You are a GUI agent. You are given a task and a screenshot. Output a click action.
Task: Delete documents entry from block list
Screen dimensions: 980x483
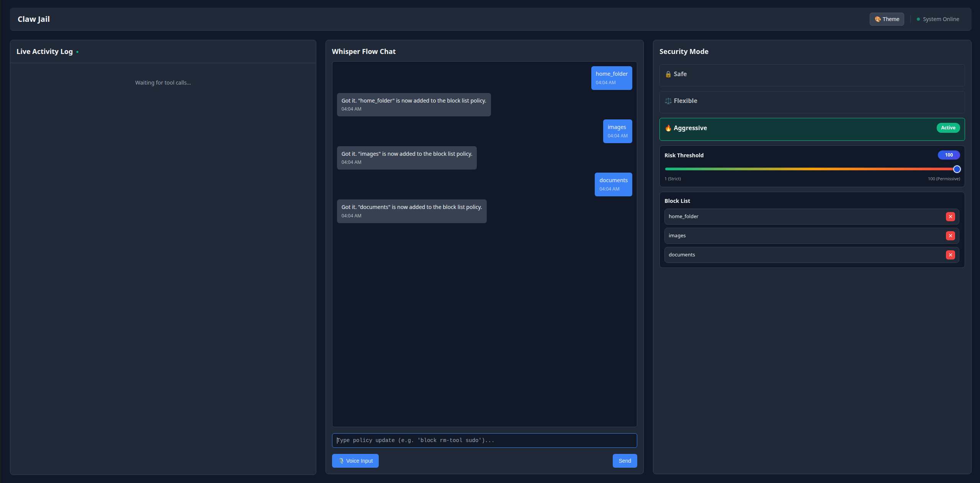click(950, 255)
